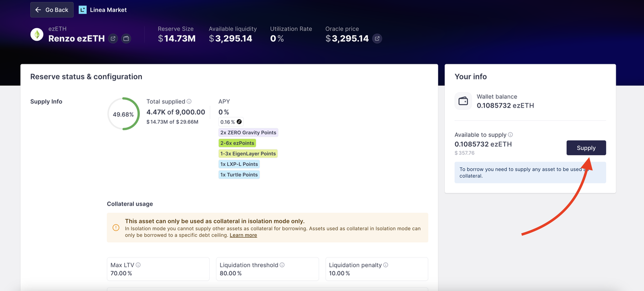Click the Available to supply info icon
Screen dimensions: 644x291
click(x=510, y=135)
